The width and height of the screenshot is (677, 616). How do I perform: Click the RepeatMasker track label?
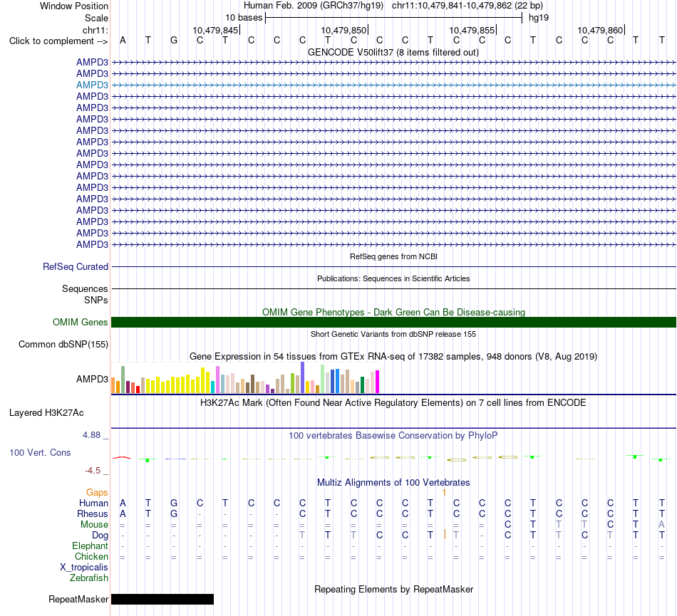tap(78, 599)
